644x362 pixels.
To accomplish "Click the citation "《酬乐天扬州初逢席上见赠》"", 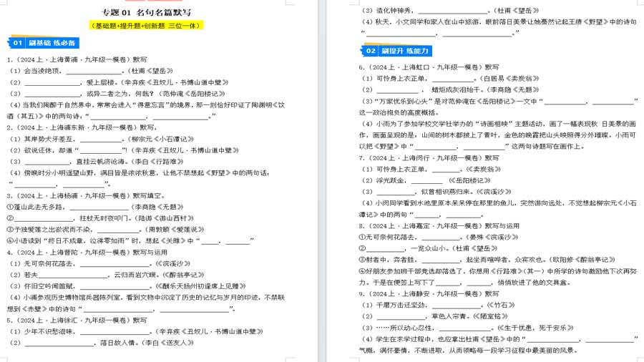I will (x=200, y=286).
